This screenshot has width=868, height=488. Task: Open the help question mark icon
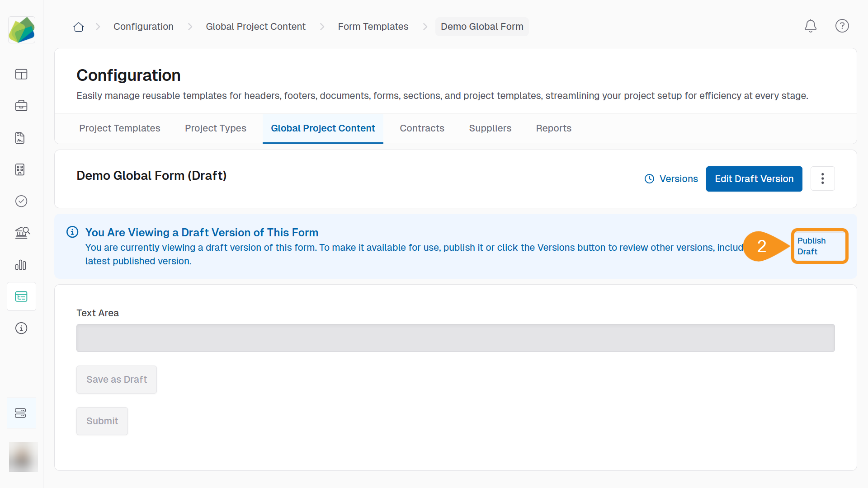[x=842, y=26]
